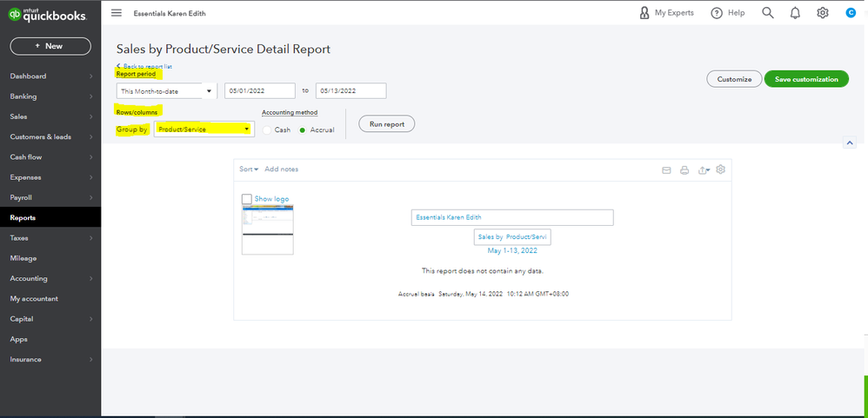Open the Group by Product/Service dropdown
Viewport: 868px width, 418px height.
[x=204, y=129]
